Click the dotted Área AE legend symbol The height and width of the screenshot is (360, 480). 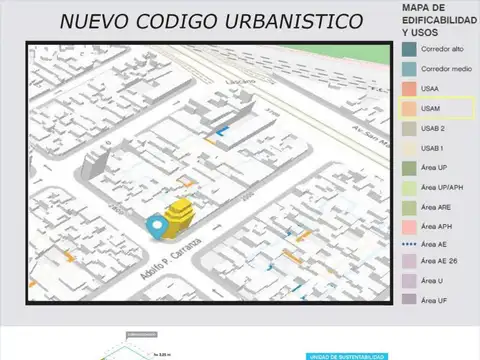coord(409,244)
